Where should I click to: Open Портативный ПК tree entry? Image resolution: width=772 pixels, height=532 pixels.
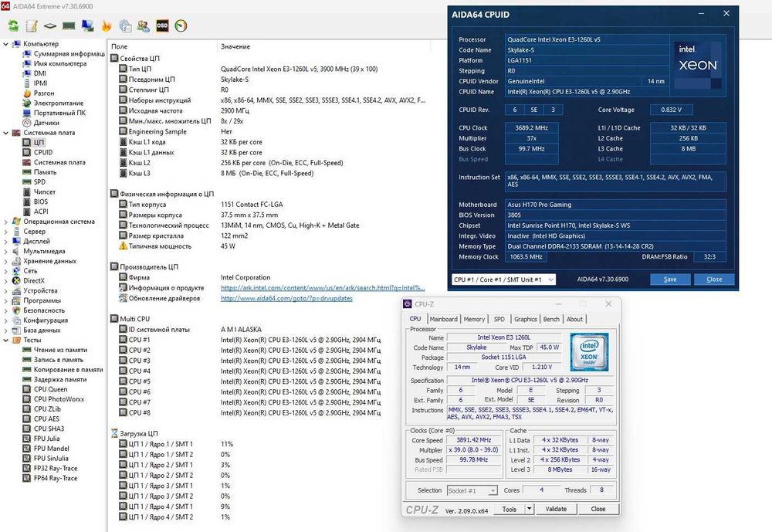click(59, 113)
